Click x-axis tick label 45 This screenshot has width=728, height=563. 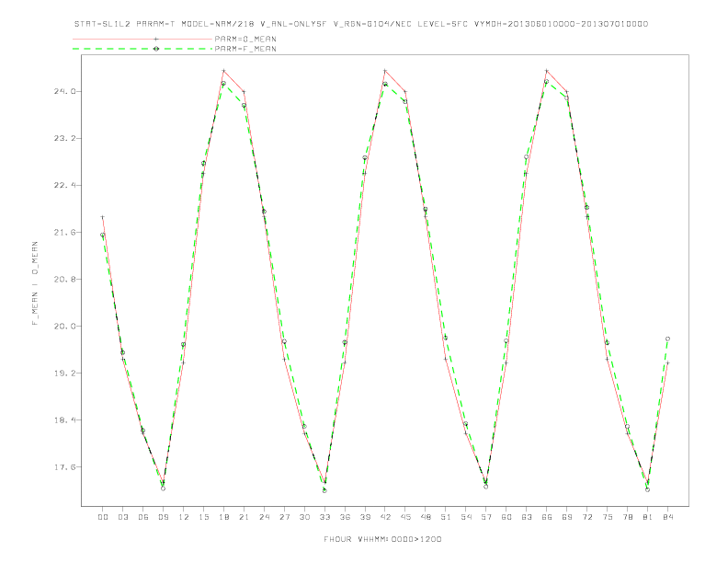[x=405, y=517]
